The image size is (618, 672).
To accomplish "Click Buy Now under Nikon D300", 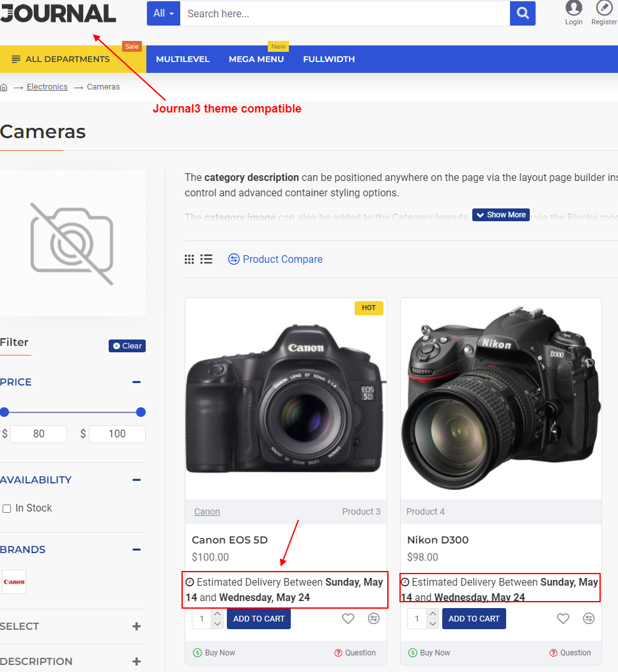I will (429, 653).
